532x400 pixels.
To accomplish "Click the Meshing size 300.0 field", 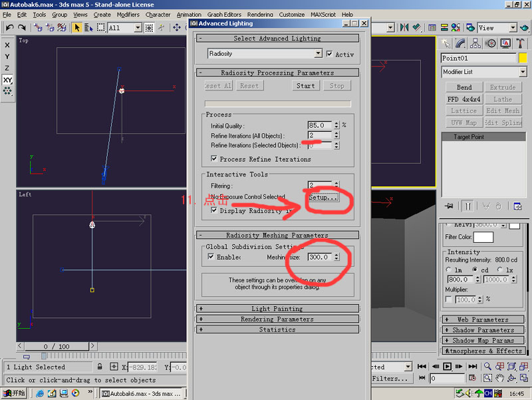I will (x=320, y=257).
